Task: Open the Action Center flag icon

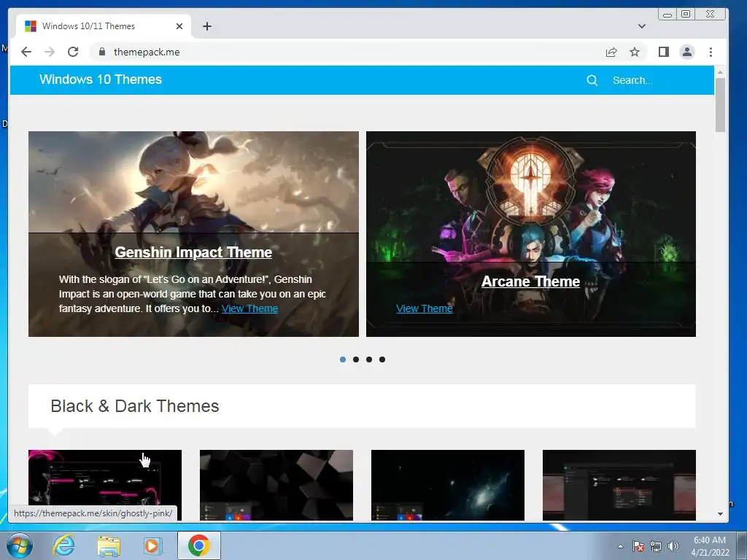Action: click(638, 546)
